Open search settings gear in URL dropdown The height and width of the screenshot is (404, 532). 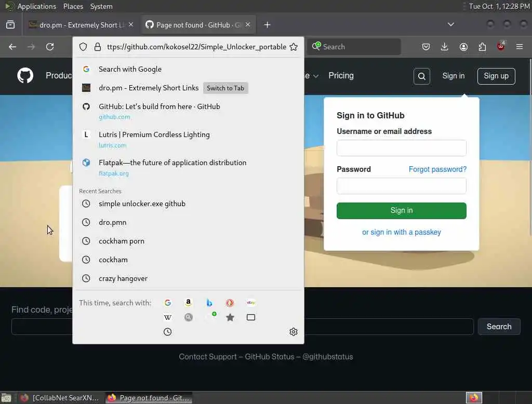294,332
